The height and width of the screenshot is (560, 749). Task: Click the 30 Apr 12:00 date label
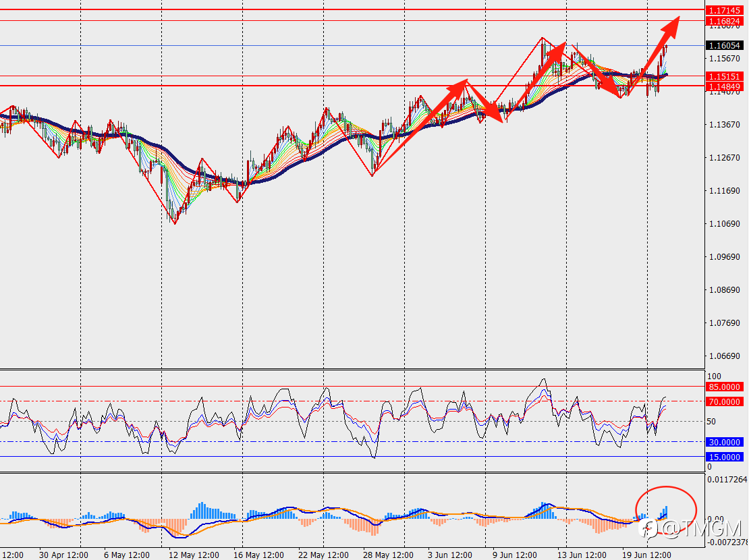[x=63, y=555]
